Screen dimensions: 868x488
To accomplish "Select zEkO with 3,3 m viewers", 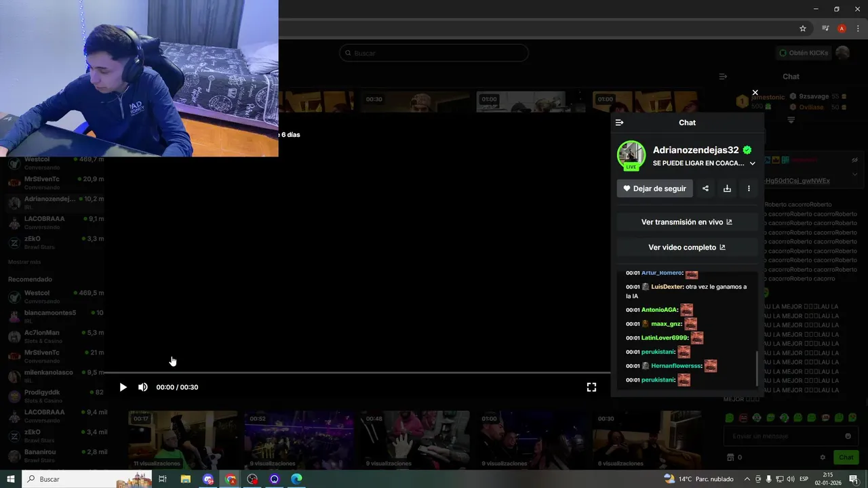I will pyautogui.click(x=56, y=243).
